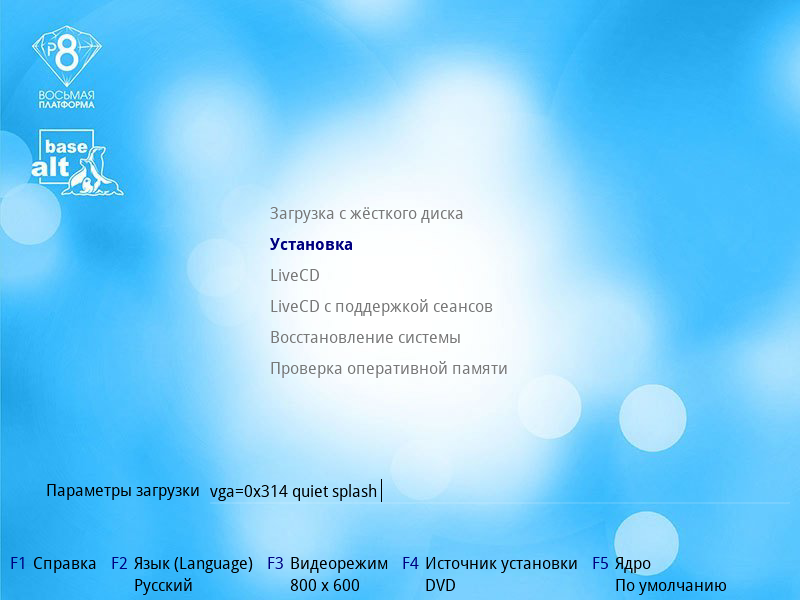Click the P8 Восьмая платформа diamond logo
Image resolution: width=800 pixels, height=600 pixels.
pos(67,67)
